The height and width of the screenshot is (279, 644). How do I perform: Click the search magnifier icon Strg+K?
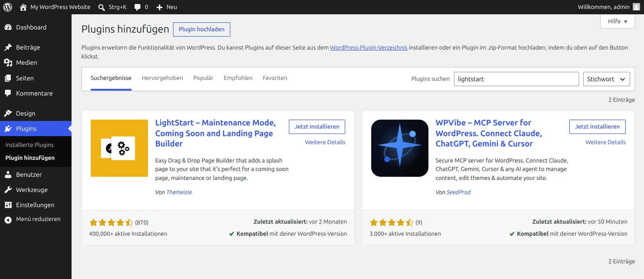point(101,7)
